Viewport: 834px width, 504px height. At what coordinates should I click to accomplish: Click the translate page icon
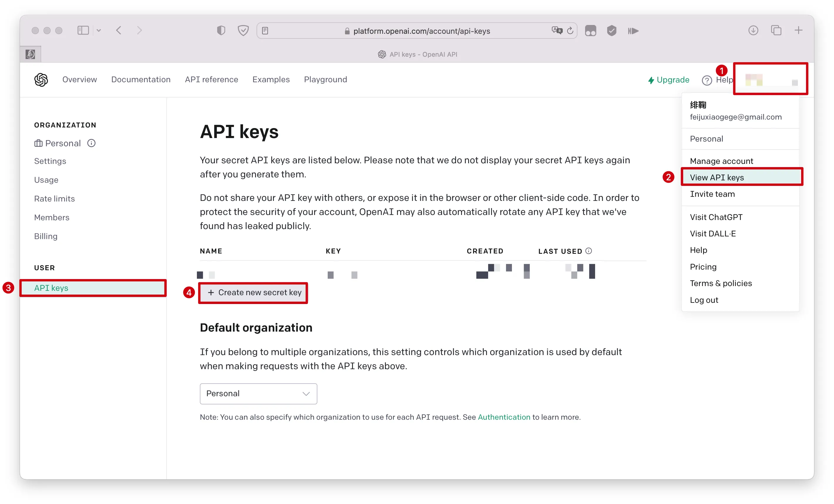click(557, 31)
